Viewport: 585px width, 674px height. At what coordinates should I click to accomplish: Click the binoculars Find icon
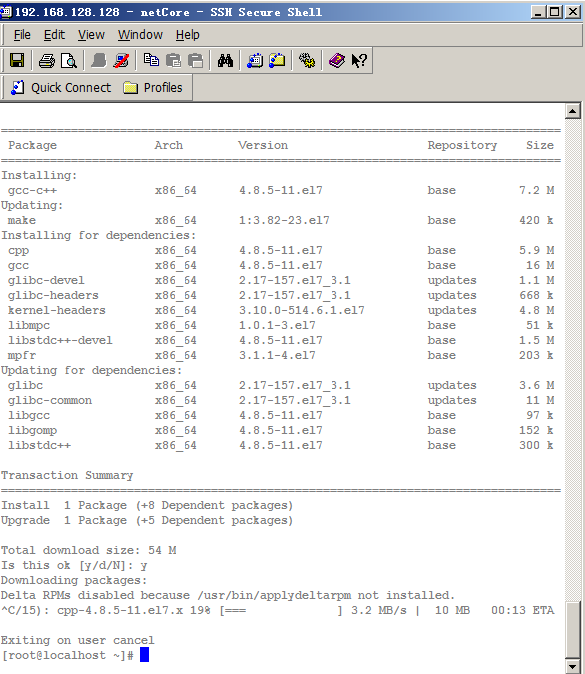click(x=225, y=61)
